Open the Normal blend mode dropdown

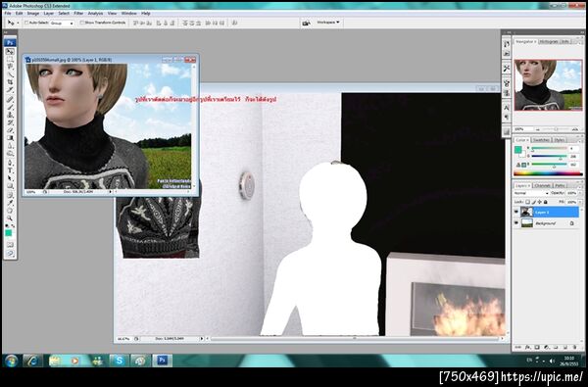[x=531, y=193]
